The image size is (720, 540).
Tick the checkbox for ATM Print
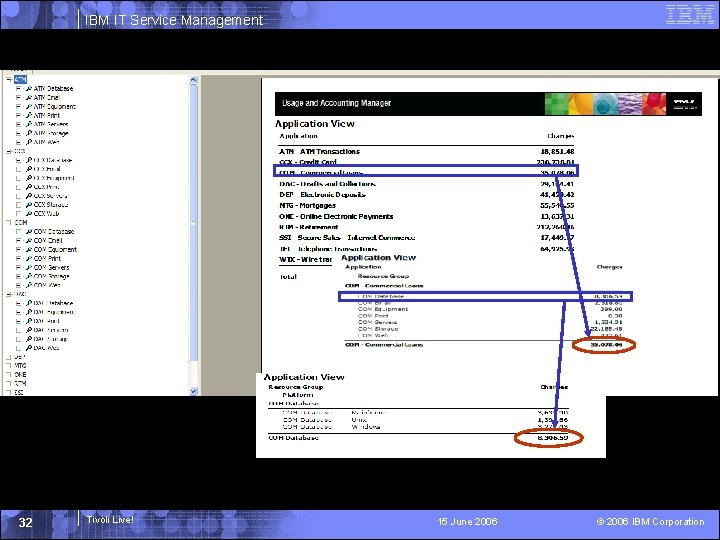pos(18,115)
